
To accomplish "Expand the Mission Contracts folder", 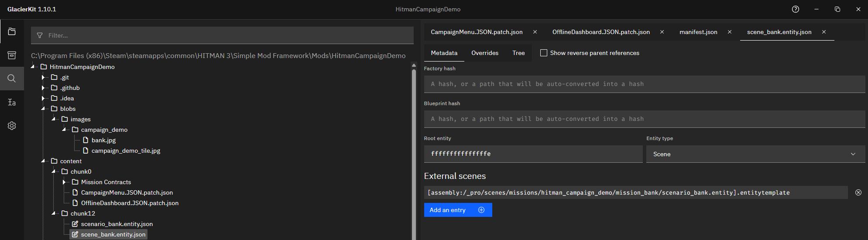I will click(64, 182).
